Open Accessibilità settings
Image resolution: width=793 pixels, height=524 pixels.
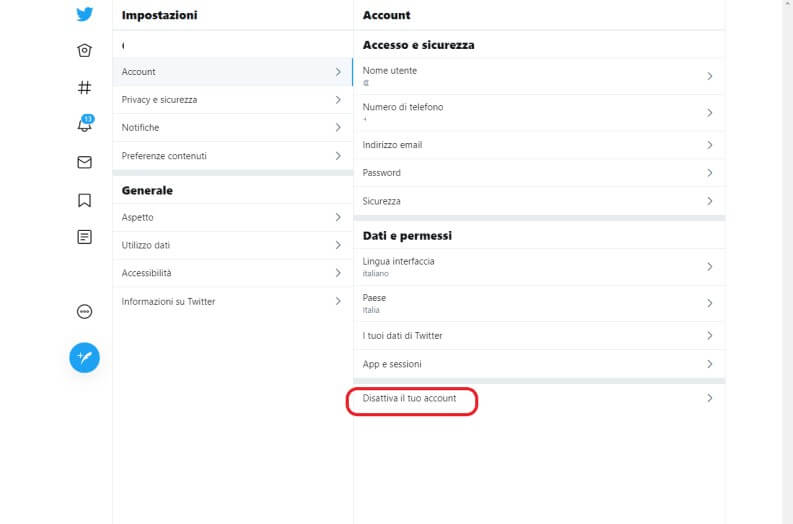(233, 273)
